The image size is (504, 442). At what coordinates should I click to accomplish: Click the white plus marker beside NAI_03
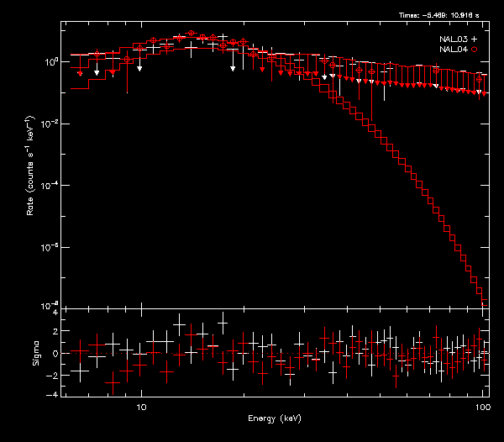pos(474,39)
